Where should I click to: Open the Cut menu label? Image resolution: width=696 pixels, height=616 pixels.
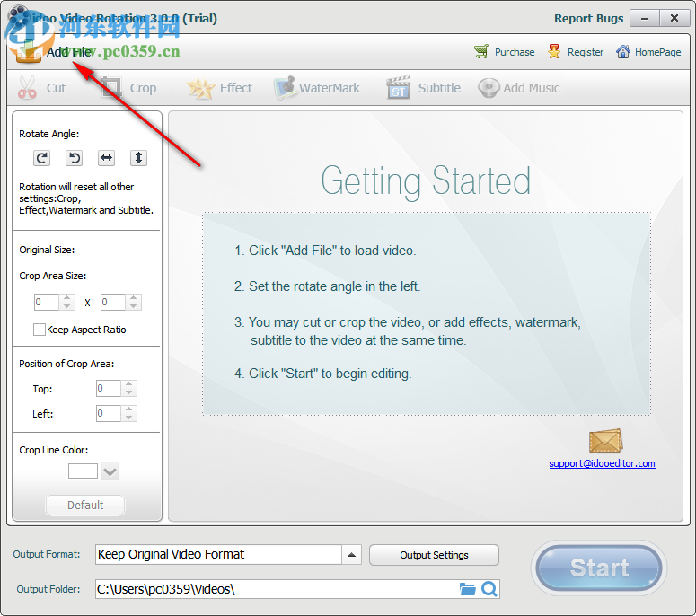[57, 88]
